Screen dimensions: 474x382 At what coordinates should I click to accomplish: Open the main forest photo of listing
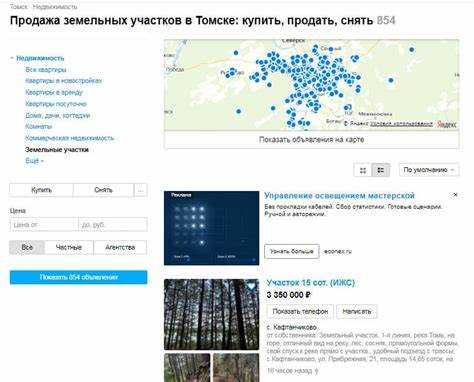tap(211, 314)
